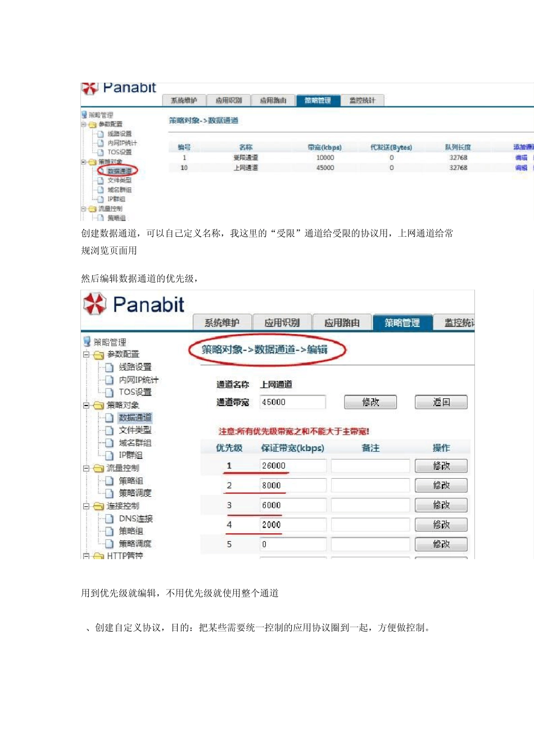Click the 策略调度 page icon under 连接控制 in edit-page tree
This screenshot has height=756, width=534.
coord(110,543)
